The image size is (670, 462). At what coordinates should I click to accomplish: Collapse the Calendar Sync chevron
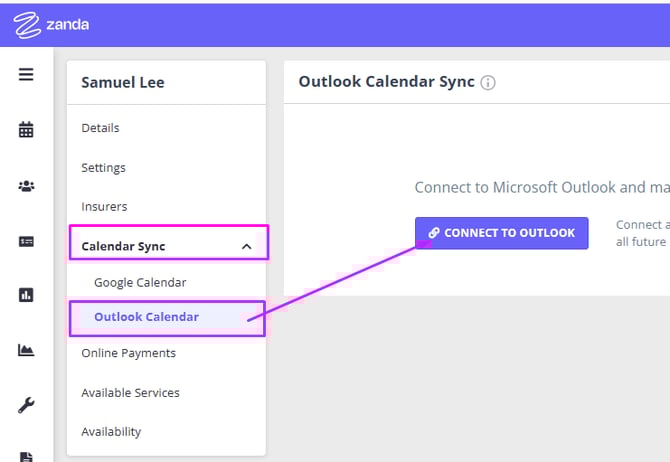pos(246,246)
